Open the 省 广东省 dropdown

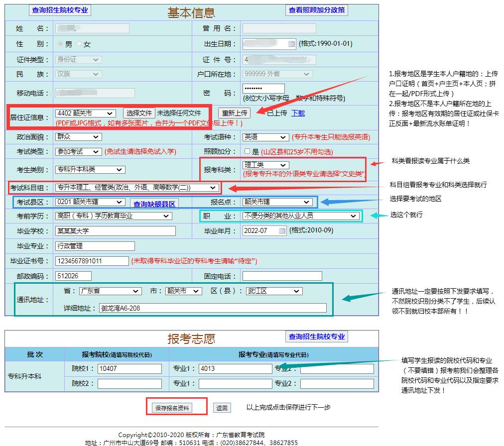[110, 291]
